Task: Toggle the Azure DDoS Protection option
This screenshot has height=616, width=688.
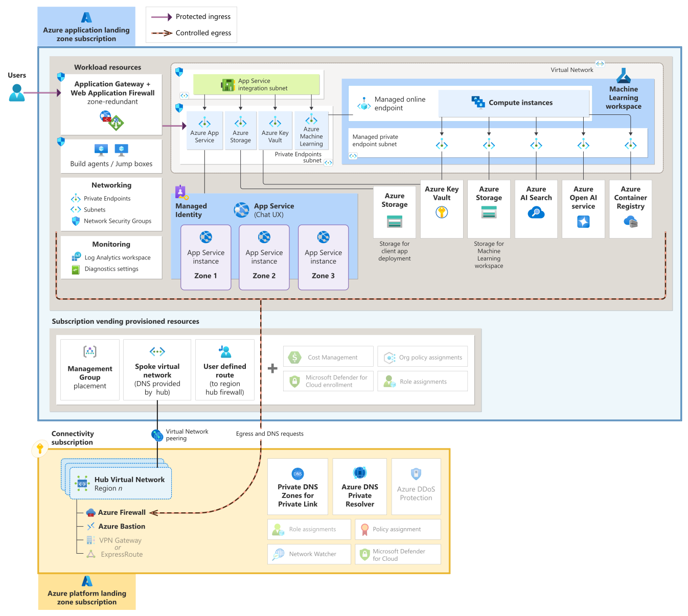Action: [416, 486]
